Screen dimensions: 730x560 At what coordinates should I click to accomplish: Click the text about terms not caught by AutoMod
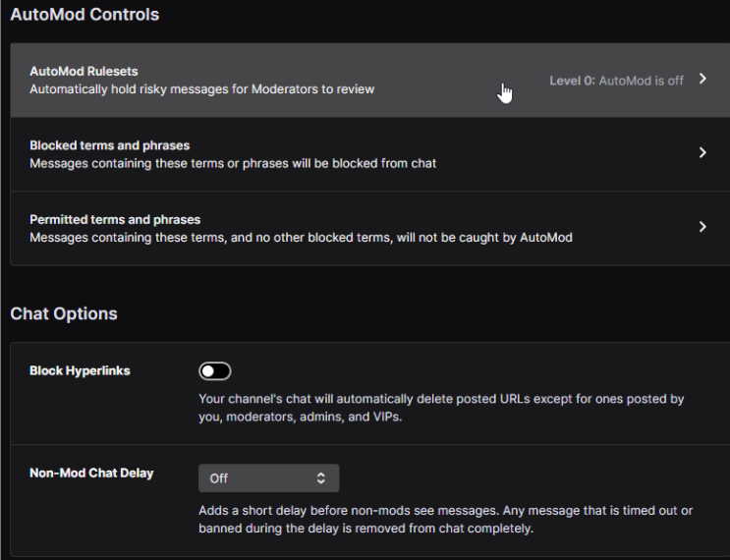(x=301, y=238)
